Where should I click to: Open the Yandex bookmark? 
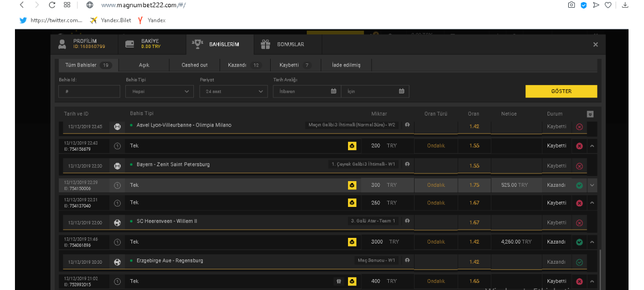[151, 20]
